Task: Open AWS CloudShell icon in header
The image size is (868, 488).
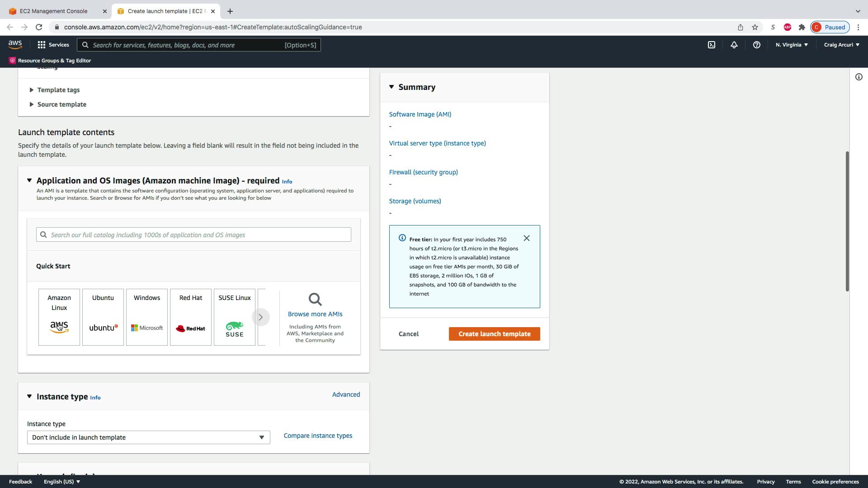Action: click(712, 45)
